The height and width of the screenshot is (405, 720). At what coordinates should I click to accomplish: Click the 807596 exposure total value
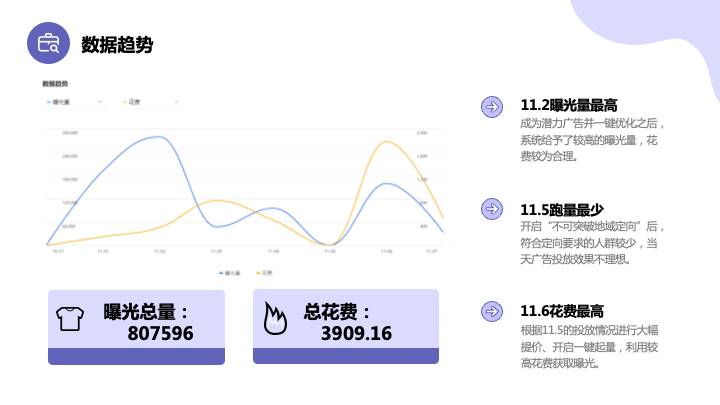(160, 333)
